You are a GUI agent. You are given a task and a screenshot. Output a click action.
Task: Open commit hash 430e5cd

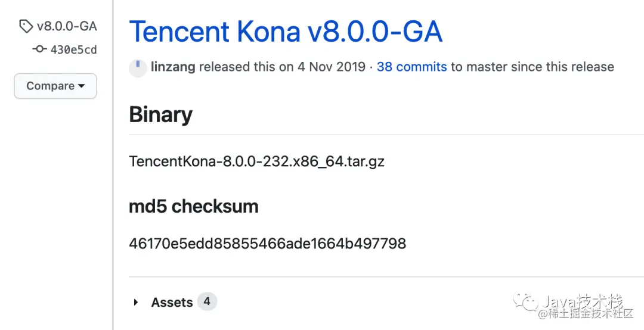(73, 49)
